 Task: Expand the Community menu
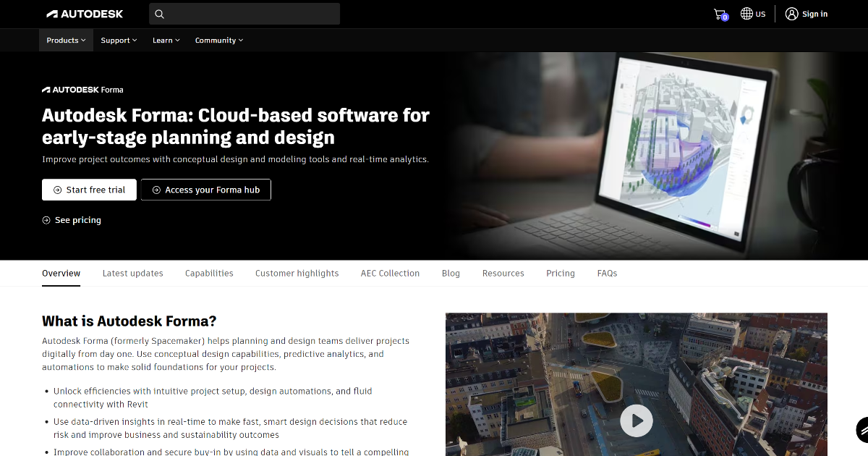[218, 40]
